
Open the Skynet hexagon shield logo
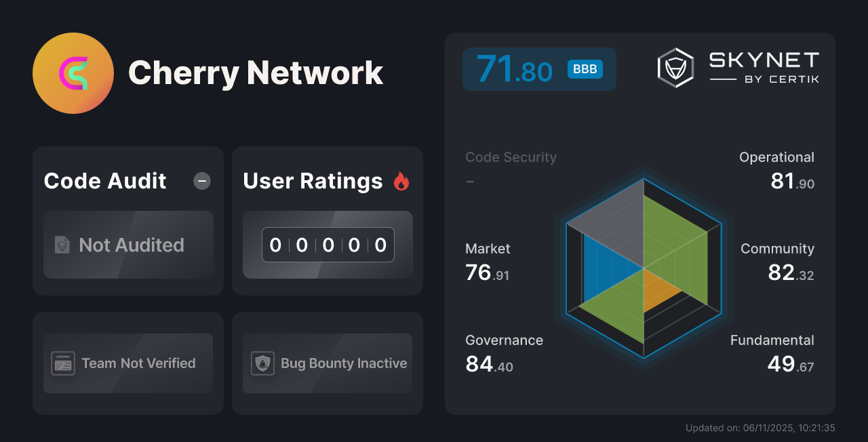pos(675,66)
